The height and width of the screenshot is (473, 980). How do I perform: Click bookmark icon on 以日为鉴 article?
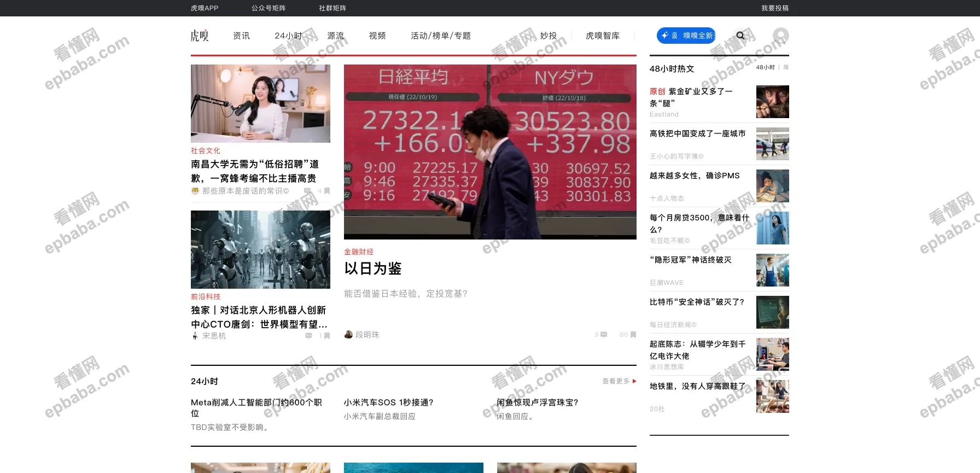point(633,335)
